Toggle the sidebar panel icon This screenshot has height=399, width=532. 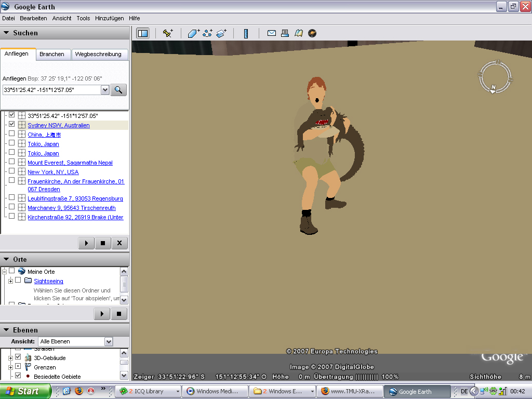coord(143,33)
